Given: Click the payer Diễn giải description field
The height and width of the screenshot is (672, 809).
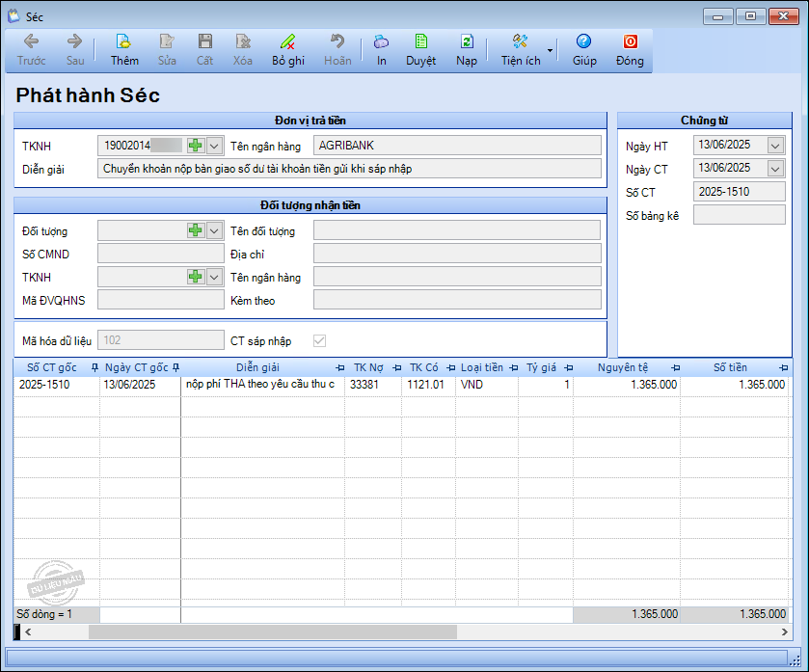Looking at the screenshot, I should 349,169.
